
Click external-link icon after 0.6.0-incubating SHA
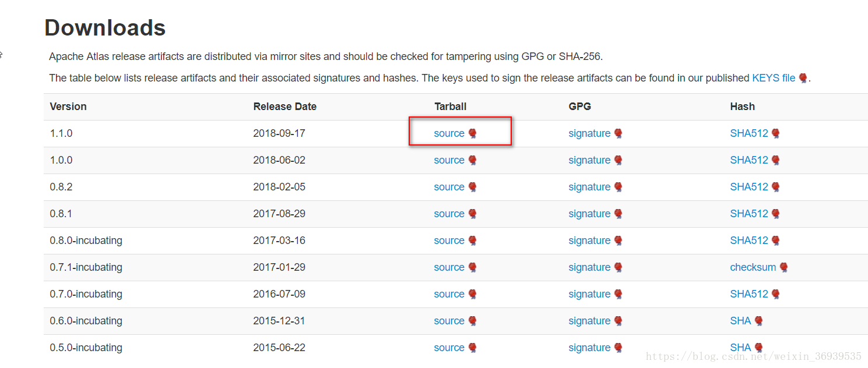tap(758, 321)
